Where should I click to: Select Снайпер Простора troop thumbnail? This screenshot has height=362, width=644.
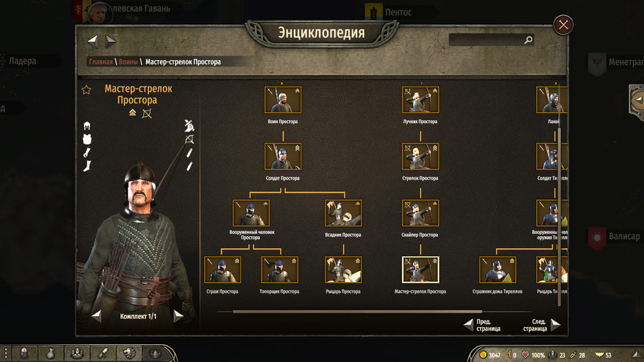click(420, 213)
